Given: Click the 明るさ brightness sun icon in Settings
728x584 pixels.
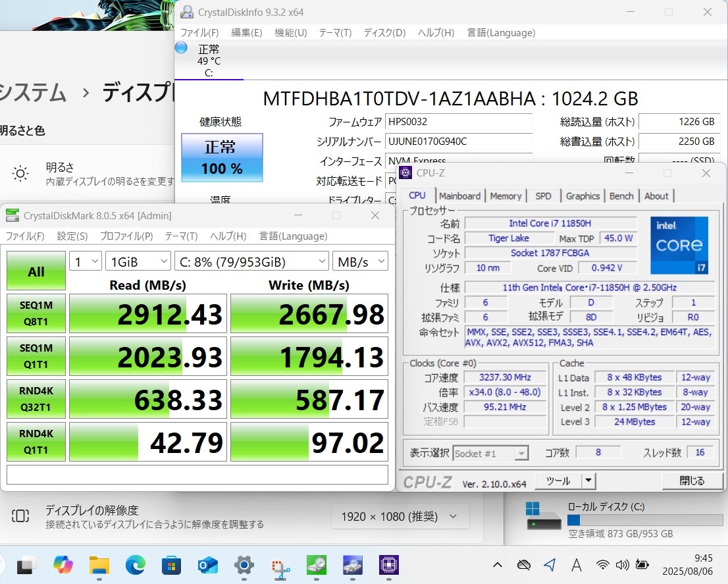Looking at the screenshot, I should pyautogui.click(x=20, y=173).
